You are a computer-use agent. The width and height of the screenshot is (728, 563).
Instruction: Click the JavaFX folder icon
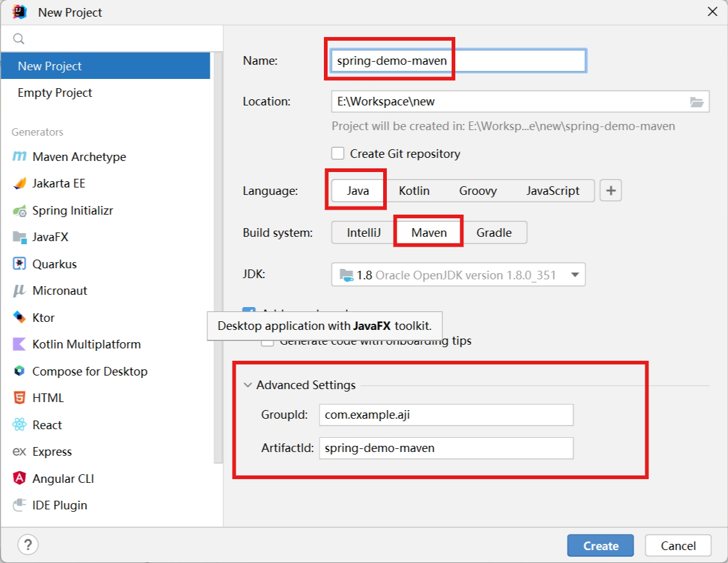pyautogui.click(x=20, y=237)
